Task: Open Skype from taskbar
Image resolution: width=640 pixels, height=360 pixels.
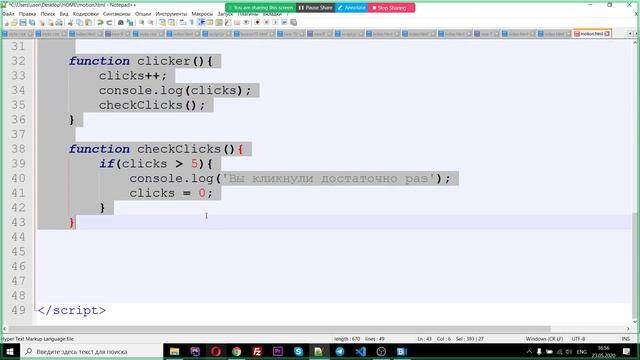Action: point(298,351)
